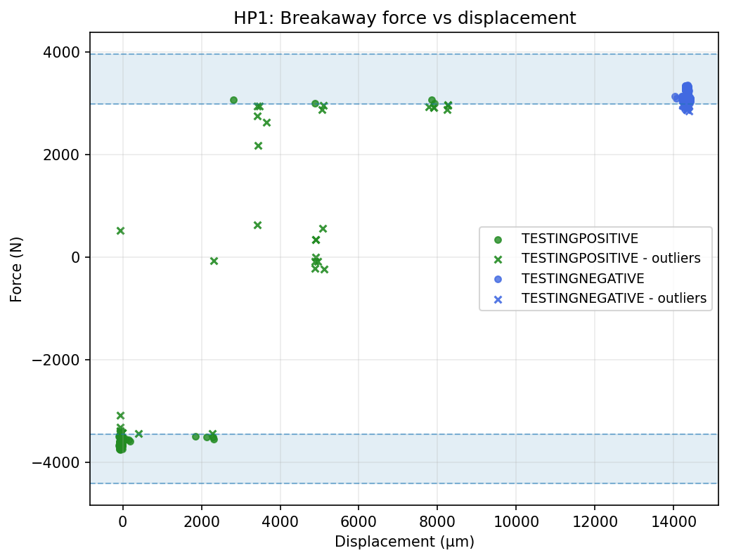
Task: Select the isolated green outlier near 500 N at zero displacement
Action: click(x=120, y=230)
